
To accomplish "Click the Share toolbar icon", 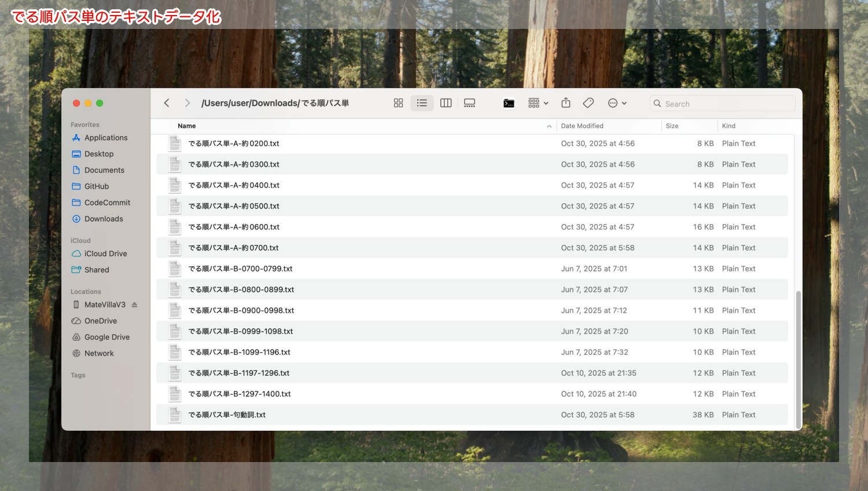I will [566, 103].
